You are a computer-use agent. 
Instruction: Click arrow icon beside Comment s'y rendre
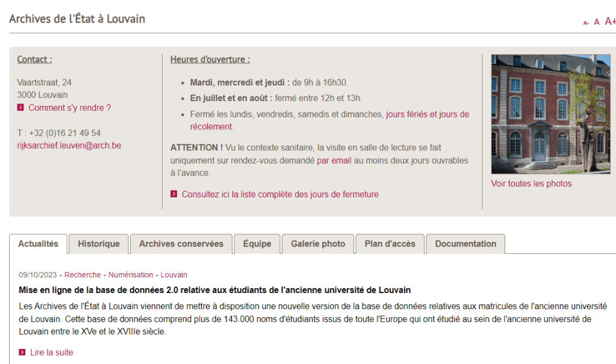point(20,108)
